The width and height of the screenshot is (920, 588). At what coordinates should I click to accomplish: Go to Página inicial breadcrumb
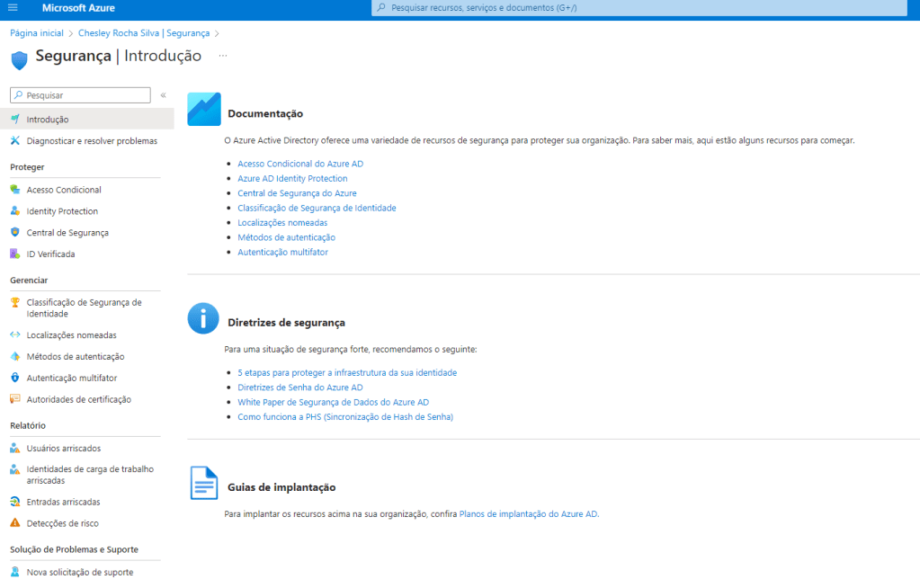(x=36, y=33)
